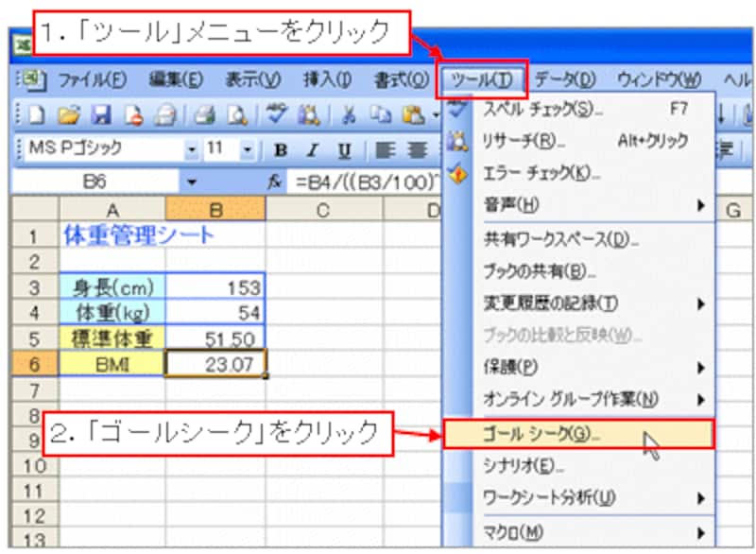Select cell labeled 標準体重
756x554 pixels.
(112, 339)
